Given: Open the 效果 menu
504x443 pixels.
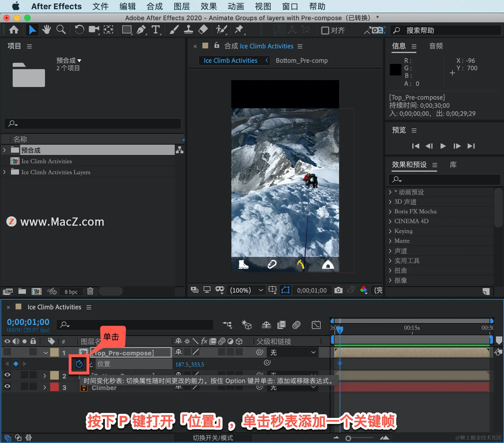Looking at the screenshot, I should coord(209,6).
